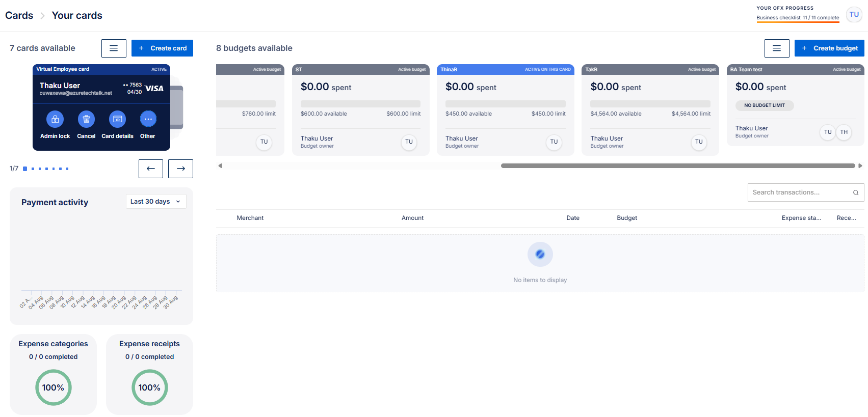The height and width of the screenshot is (417, 868).
Task: Open the Cards breadcrumb link
Action: pos(19,16)
